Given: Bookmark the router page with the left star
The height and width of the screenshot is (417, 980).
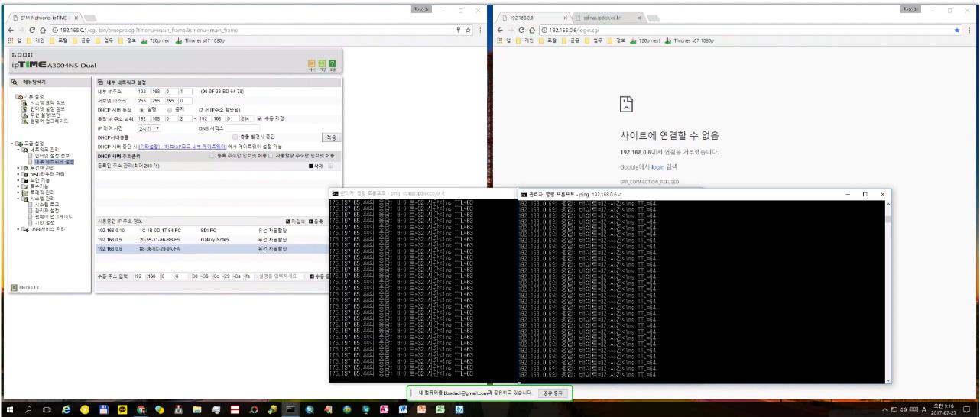Looking at the screenshot, I should (468, 30).
